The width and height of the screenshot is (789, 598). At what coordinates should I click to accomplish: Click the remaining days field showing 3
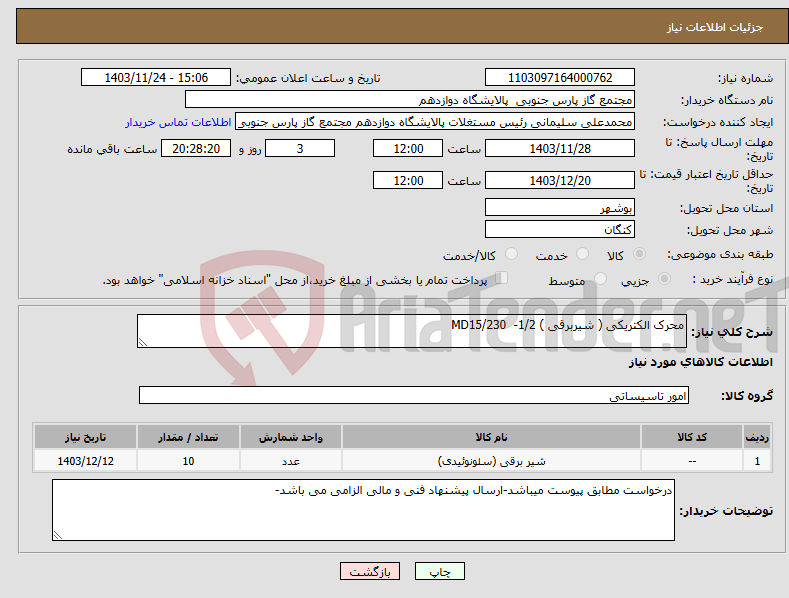[300, 148]
